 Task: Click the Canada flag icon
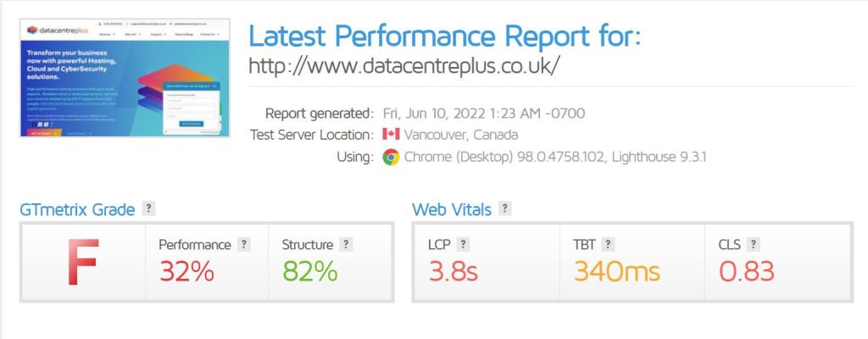tap(391, 135)
